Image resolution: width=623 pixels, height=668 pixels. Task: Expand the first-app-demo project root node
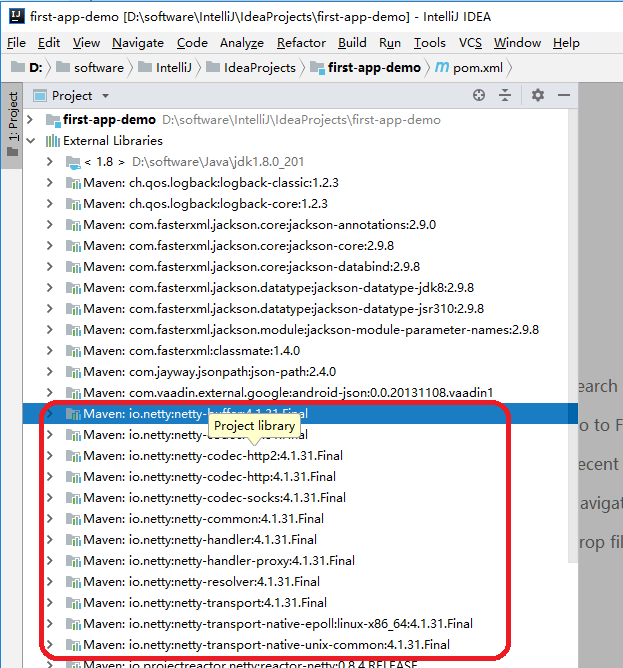[x=30, y=120]
